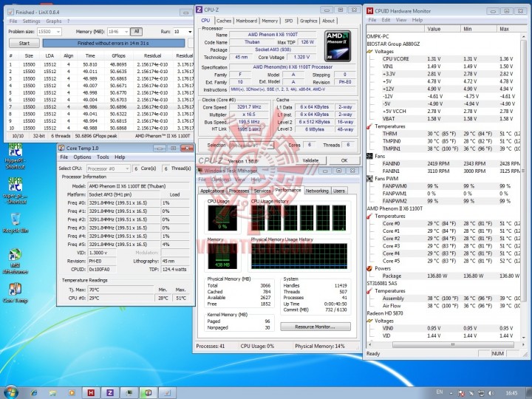Open Windows Media Player taskbar icon

tap(72, 393)
